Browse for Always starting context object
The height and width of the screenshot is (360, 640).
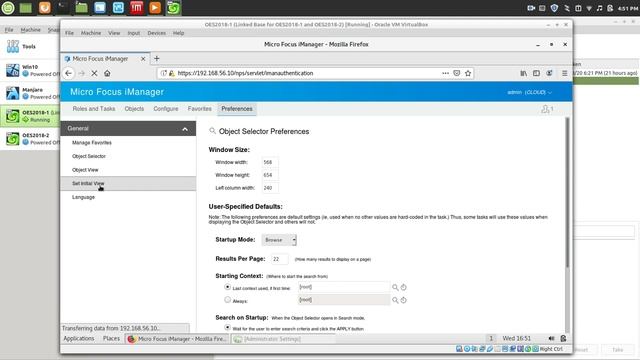(x=395, y=300)
